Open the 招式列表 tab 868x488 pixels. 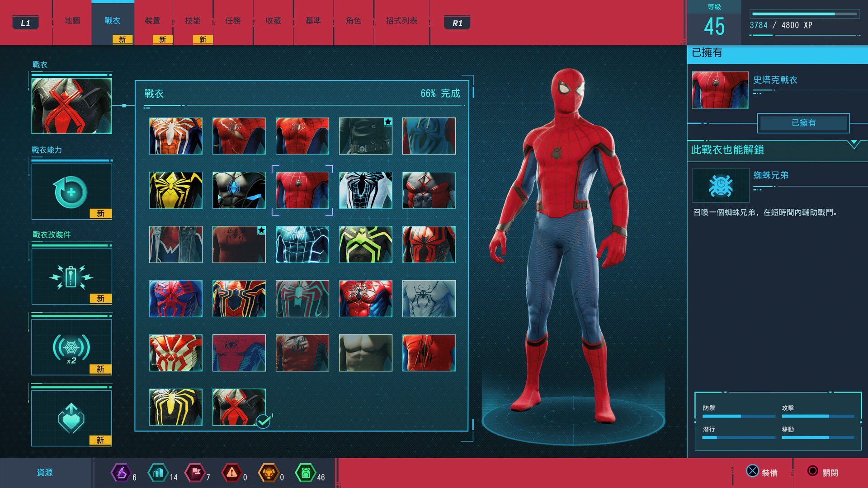(401, 21)
